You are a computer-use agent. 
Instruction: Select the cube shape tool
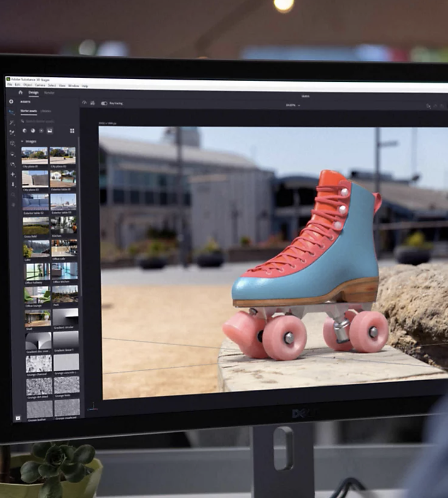pyautogui.click(x=12, y=143)
